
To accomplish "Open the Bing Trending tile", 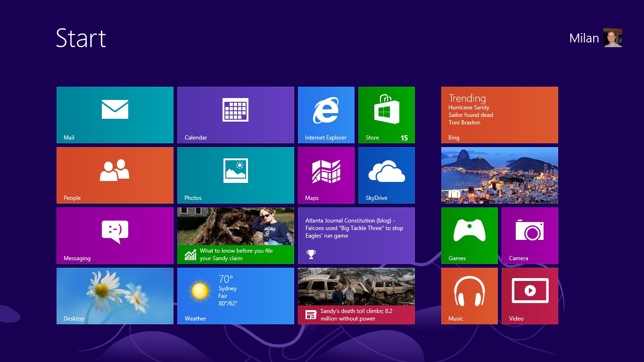I will 500,115.
